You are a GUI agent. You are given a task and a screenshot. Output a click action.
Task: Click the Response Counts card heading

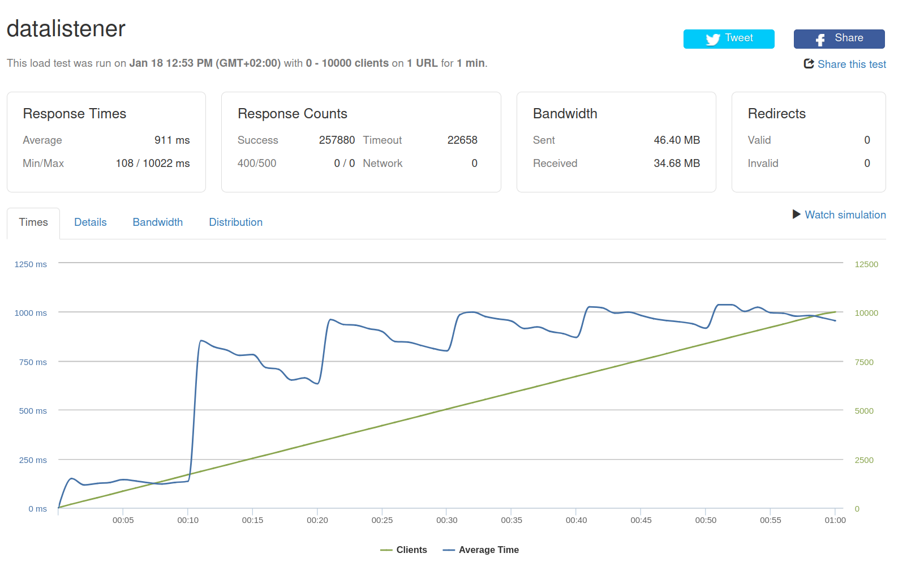coord(293,114)
